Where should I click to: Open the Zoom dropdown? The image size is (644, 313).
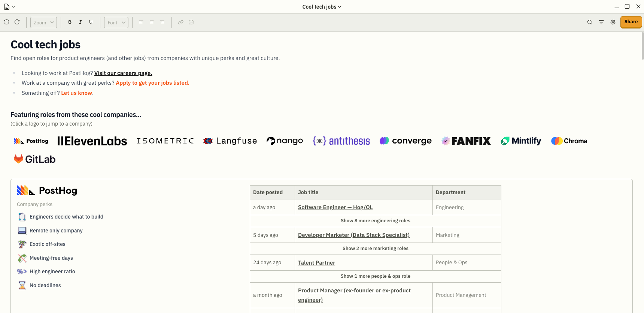click(x=43, y=22)
